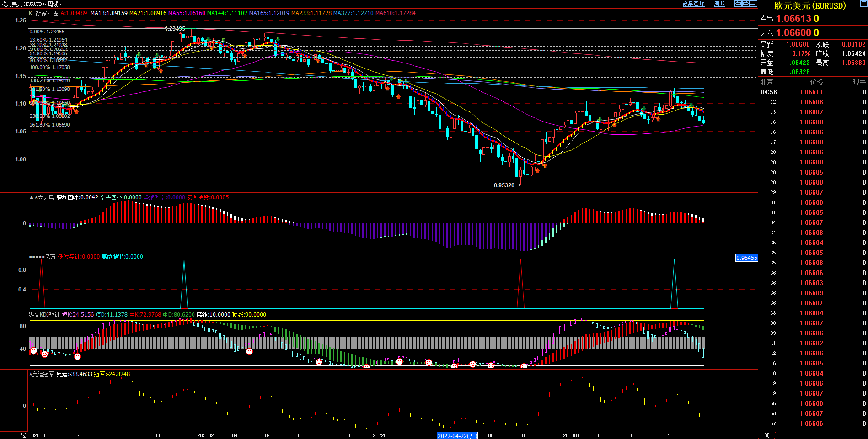Image resolution: width=868 pixels, height=439 pixels.
Task: Click the 2022-04-22(五) date marker
Action: point(457,436)
